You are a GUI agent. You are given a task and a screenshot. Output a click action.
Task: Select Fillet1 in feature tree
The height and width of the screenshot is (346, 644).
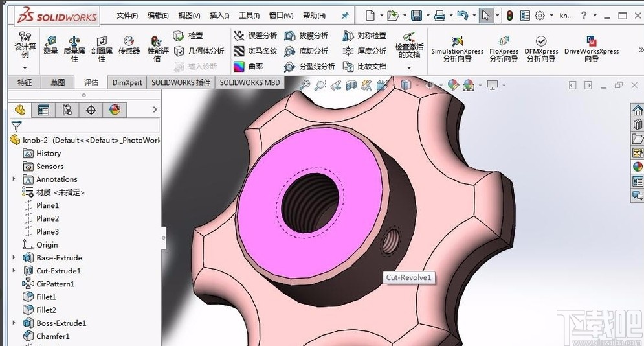point(39,297)
